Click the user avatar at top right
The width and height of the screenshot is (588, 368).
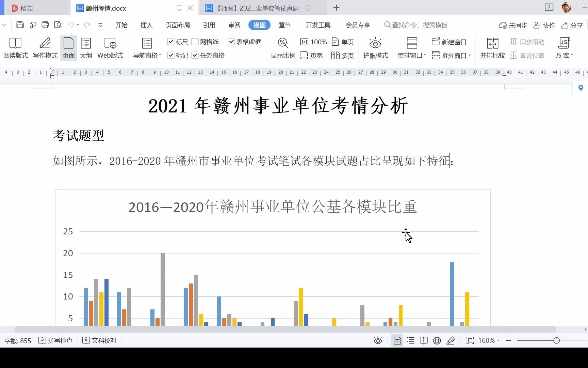(566, 7)
